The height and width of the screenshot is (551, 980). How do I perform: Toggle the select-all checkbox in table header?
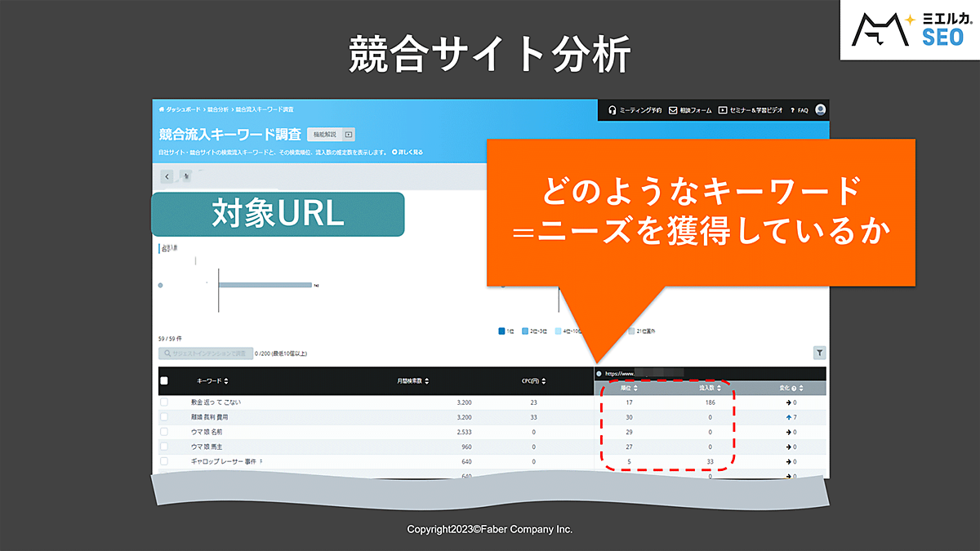pos(164,380)
